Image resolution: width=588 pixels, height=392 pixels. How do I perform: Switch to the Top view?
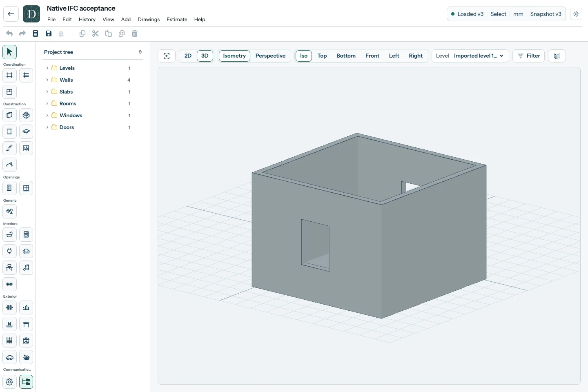pos(322,56)
